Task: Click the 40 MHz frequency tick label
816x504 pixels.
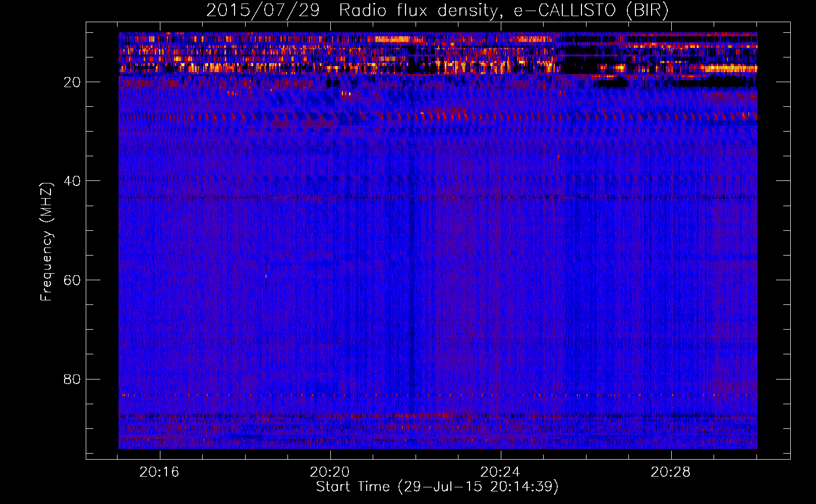Action: (72, 181)
